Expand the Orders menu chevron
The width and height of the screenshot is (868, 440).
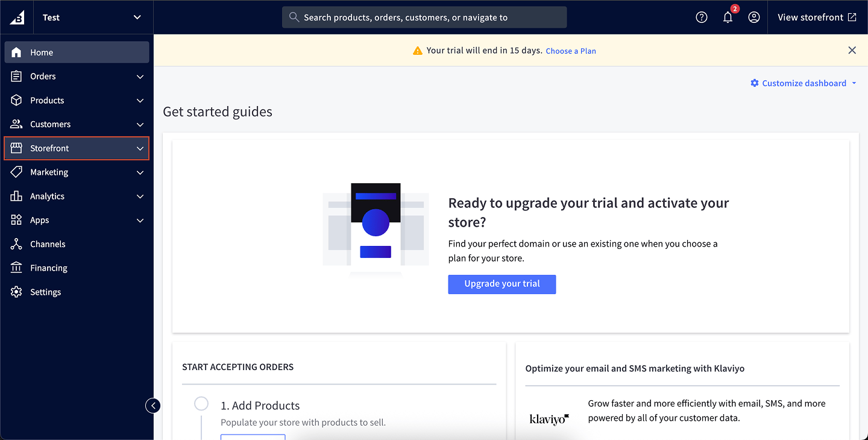pyautogui.click(x=140, y=77)
